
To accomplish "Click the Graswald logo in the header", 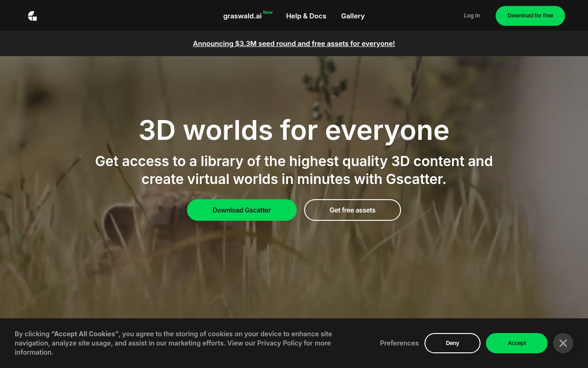I will pyautogui.click(x=32, y=16).
